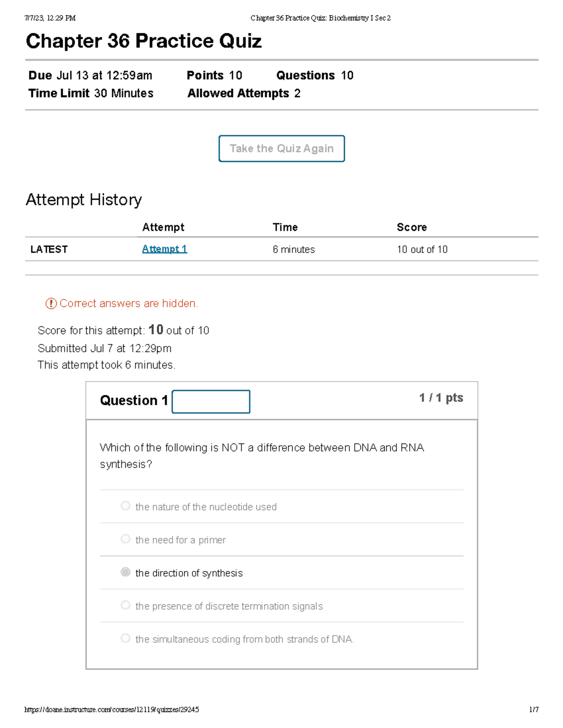The width and height of the screenshot is (563, 728).
Task: Click the Chapter 36 Practice Quiz title
Action: pos(144,41)
